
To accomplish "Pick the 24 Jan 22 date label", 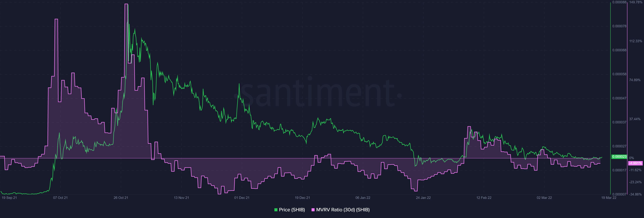I will (x=423, y=198).
